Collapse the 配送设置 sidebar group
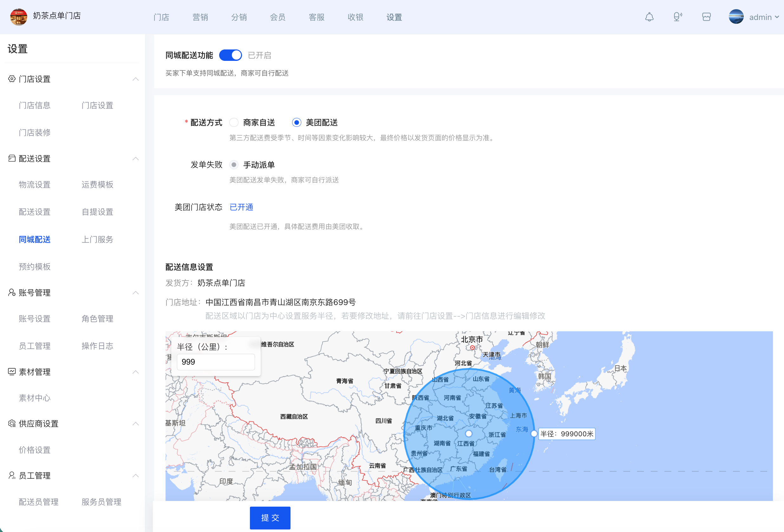 [136, 159]
